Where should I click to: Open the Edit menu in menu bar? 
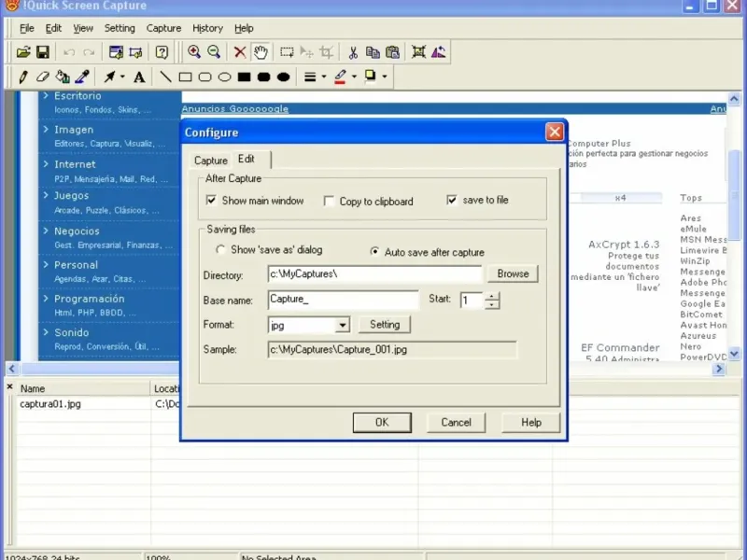(53, 28)
